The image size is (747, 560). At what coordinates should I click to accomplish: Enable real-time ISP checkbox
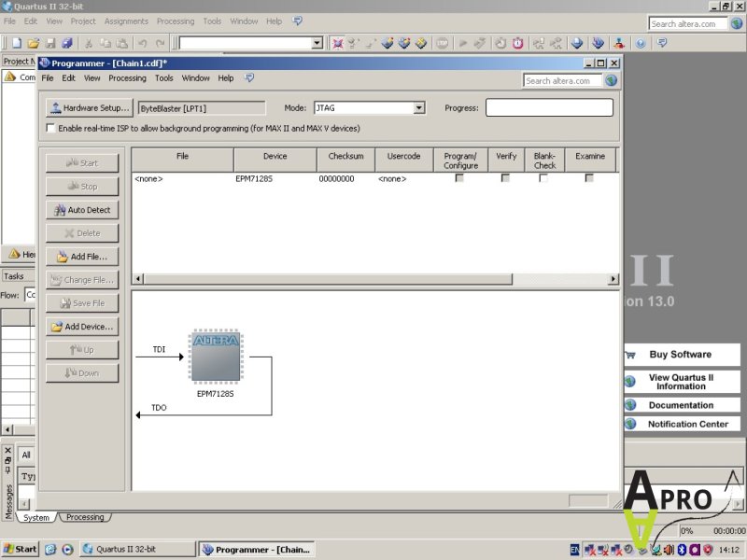point(50,128)
